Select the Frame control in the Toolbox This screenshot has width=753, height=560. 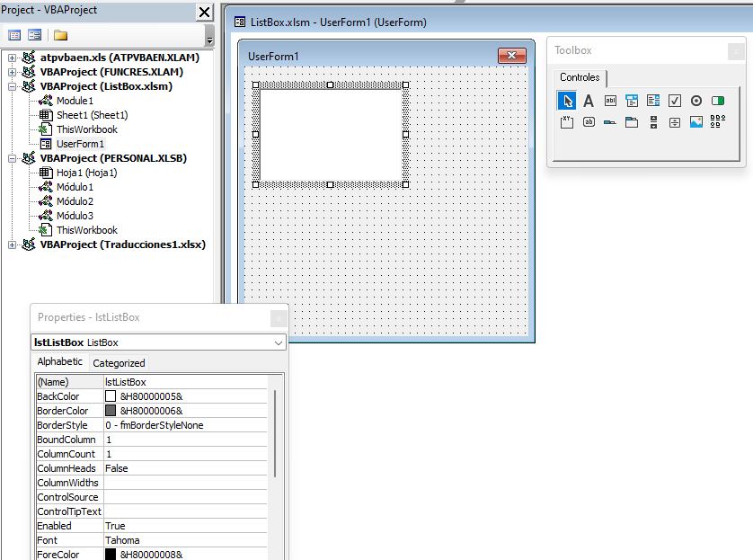(x=567, y=121)
